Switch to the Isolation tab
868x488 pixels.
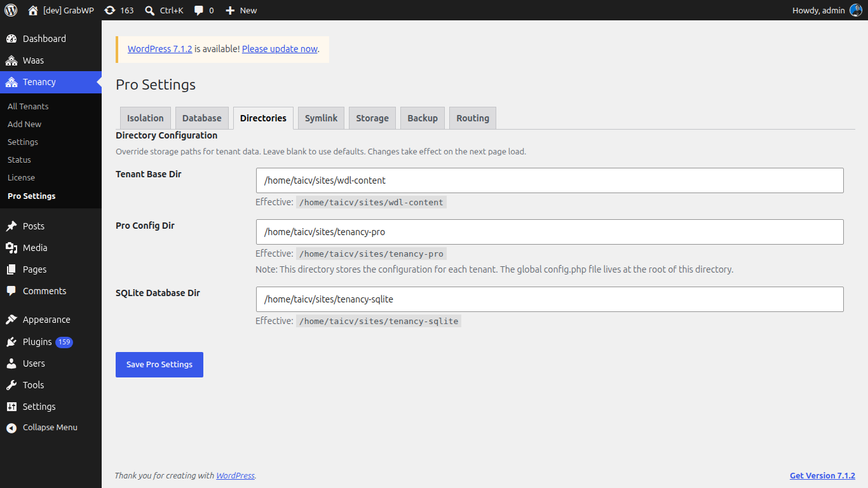146,118
